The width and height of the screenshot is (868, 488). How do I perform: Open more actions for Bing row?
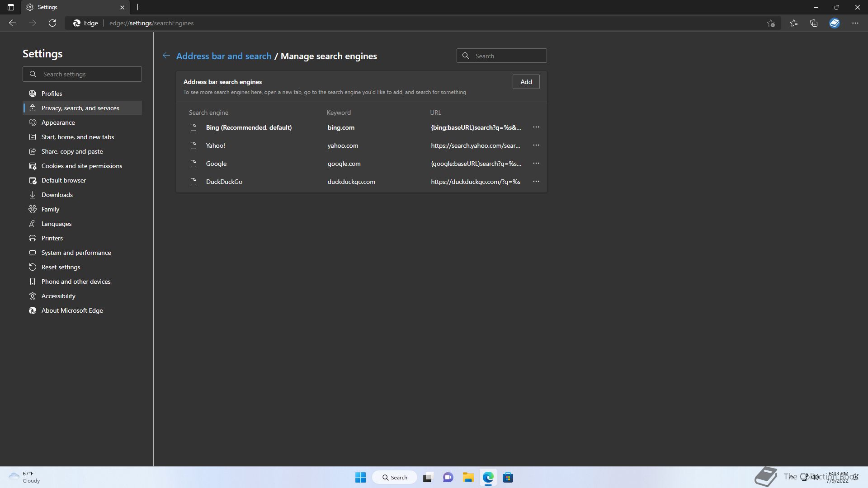(536, 127)
